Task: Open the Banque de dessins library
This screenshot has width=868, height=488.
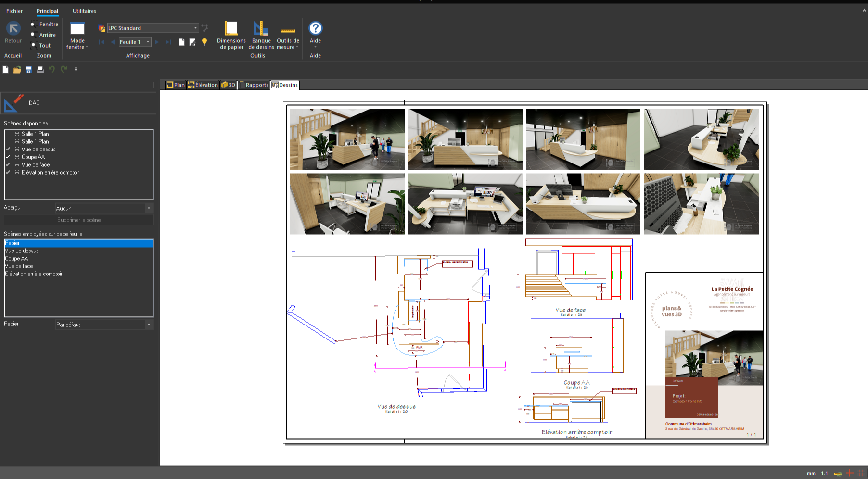Action: [261, 29]
